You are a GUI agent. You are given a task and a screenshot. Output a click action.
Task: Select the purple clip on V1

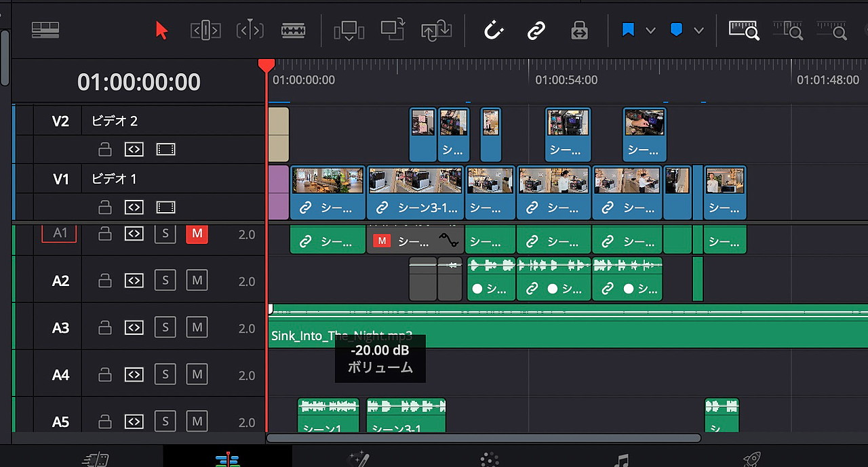[279, 192]
